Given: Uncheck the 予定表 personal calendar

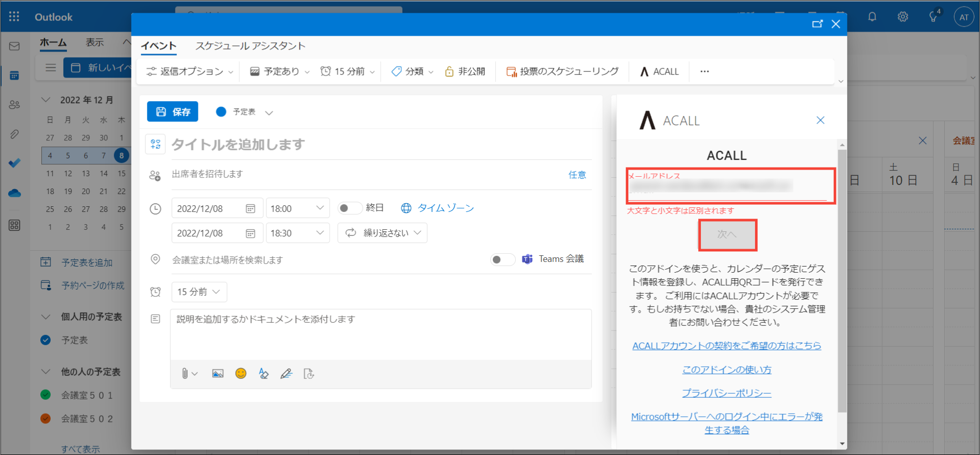Looking at the screenshot, I should [45, 340].
